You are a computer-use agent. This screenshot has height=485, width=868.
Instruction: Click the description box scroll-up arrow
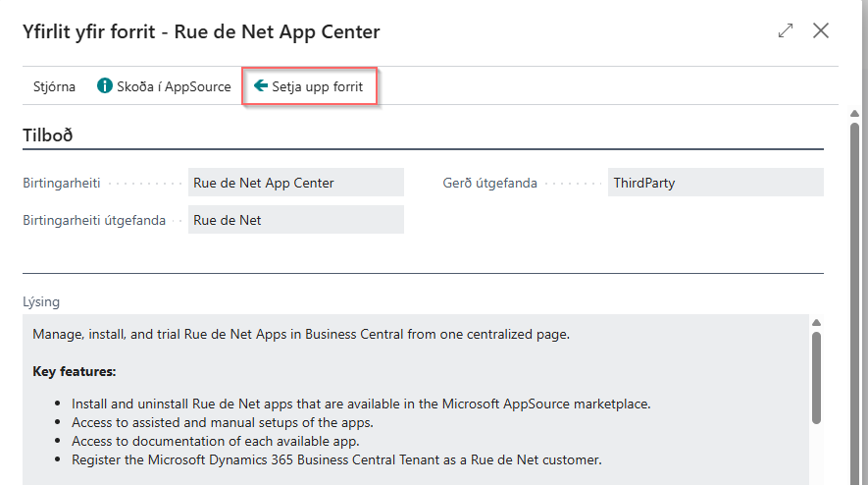[815, 323]
